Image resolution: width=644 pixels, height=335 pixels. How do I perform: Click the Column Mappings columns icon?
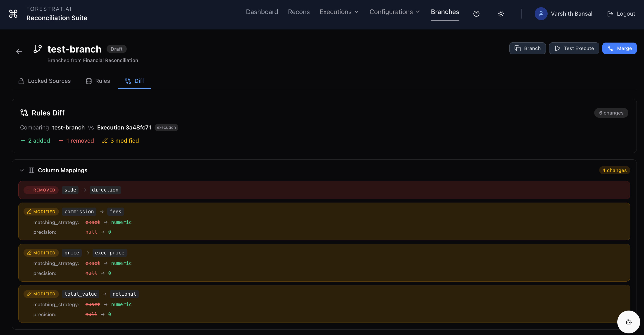tap(31, 170)
